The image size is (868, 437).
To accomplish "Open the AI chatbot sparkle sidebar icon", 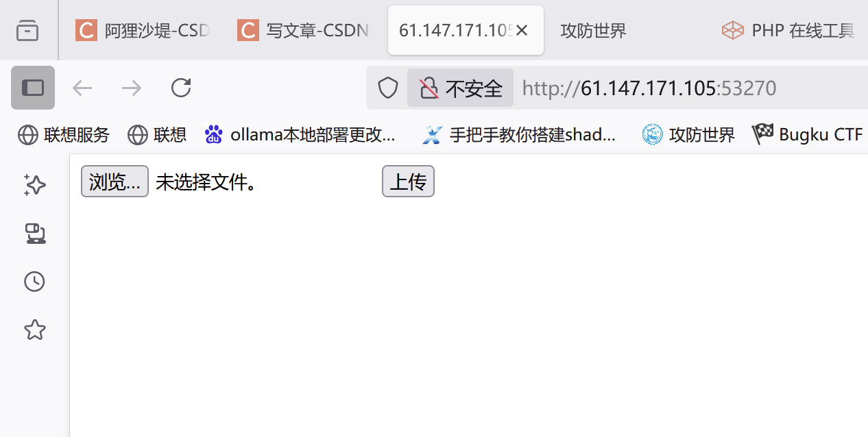I will click(x=34, y=185).
